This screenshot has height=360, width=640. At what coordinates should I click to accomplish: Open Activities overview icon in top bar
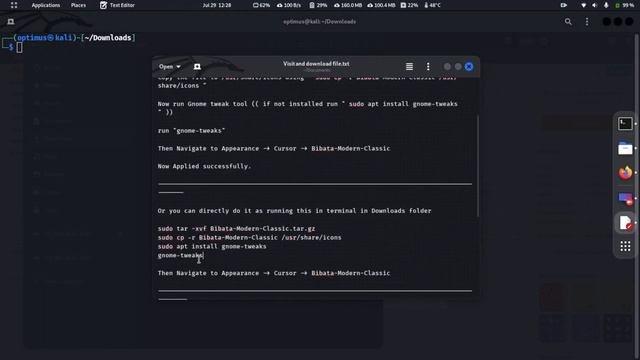[14, 5]
